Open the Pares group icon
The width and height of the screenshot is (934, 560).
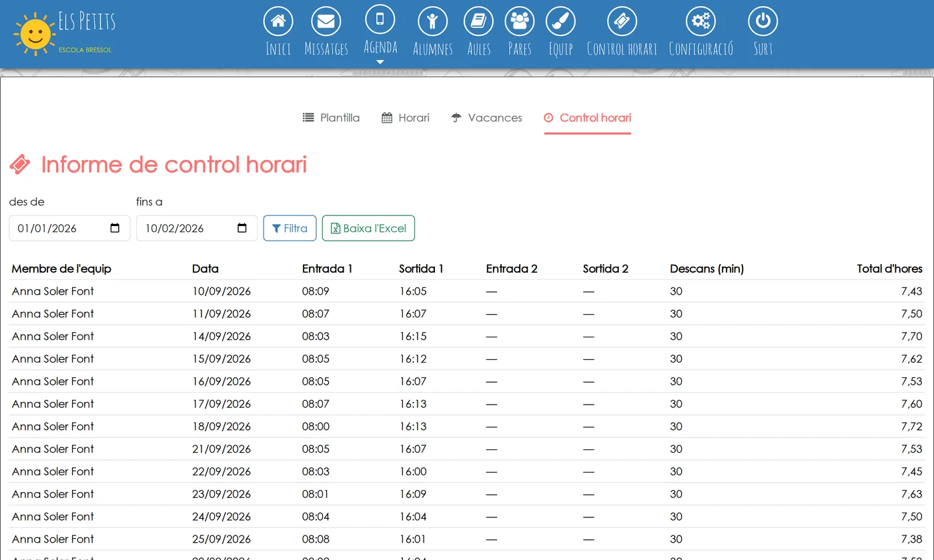[519, 21]
